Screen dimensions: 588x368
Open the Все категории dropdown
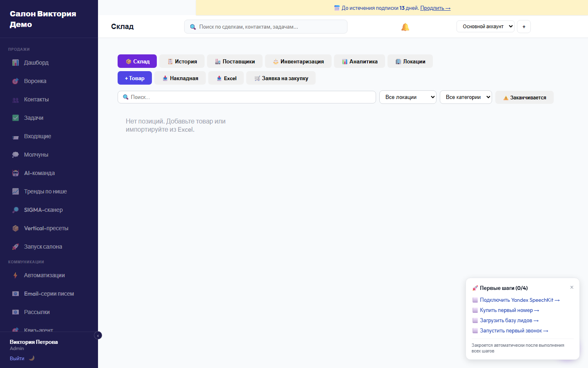tap(466, 97)
